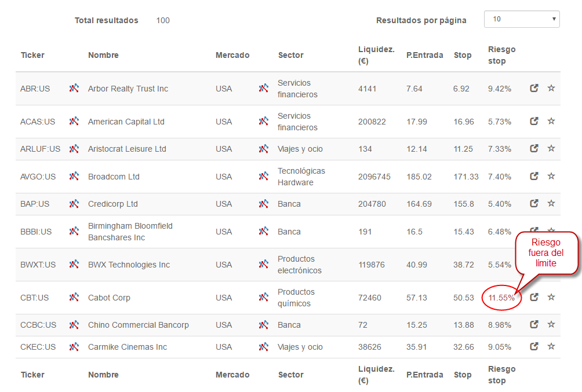
Task: Open the Resultados por página dropdown
Action: coord(522,19)
